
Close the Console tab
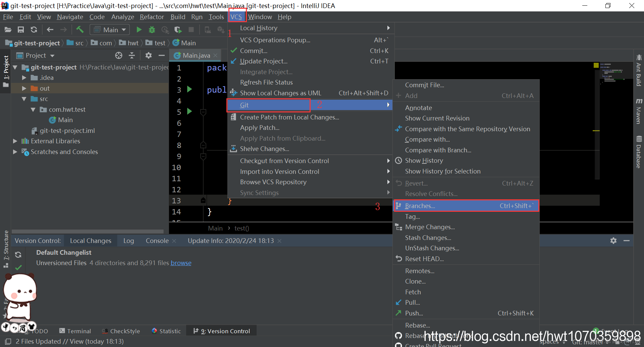[x=174, y=241]
